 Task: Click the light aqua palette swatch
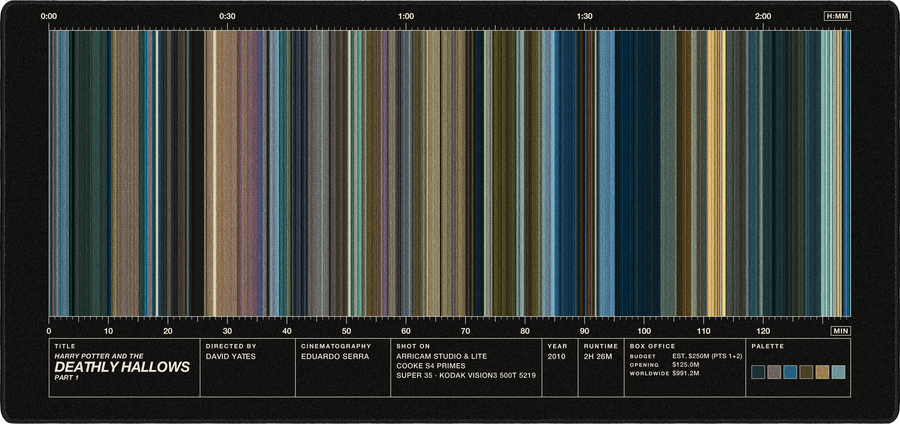click(839, 372)
